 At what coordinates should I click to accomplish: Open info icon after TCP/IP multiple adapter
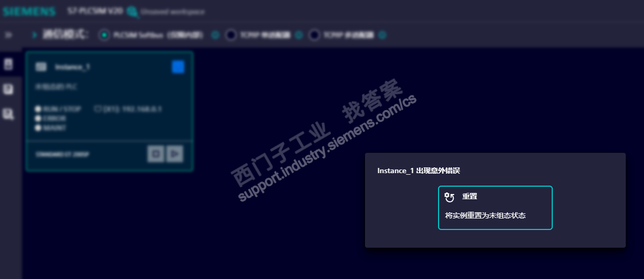tap(382, 35)
